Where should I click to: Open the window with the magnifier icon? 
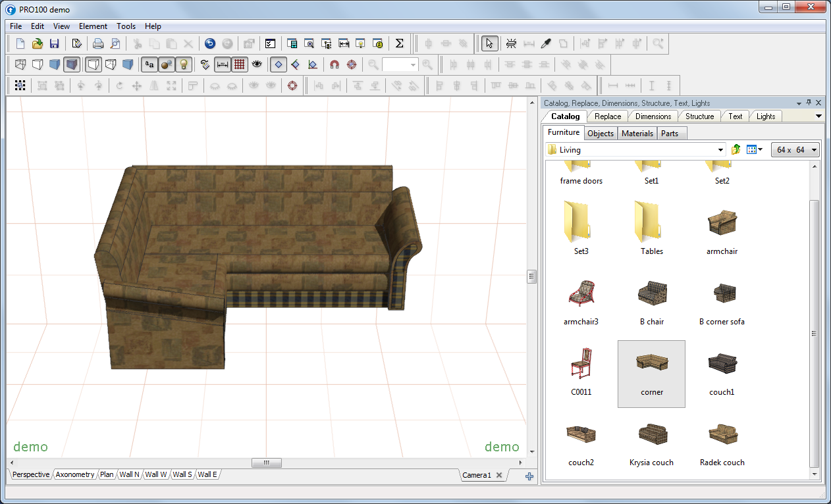coord(309,44)
